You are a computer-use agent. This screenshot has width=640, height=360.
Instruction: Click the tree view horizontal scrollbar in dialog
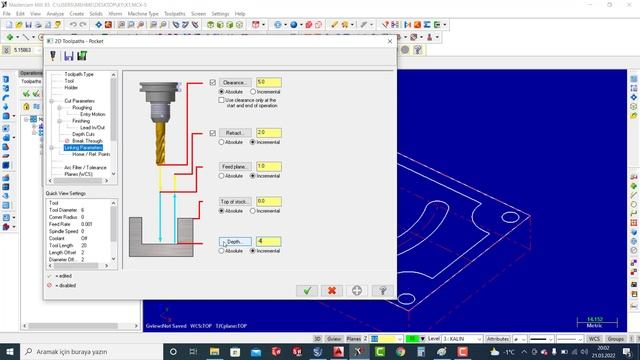click(x=78, y=181)
